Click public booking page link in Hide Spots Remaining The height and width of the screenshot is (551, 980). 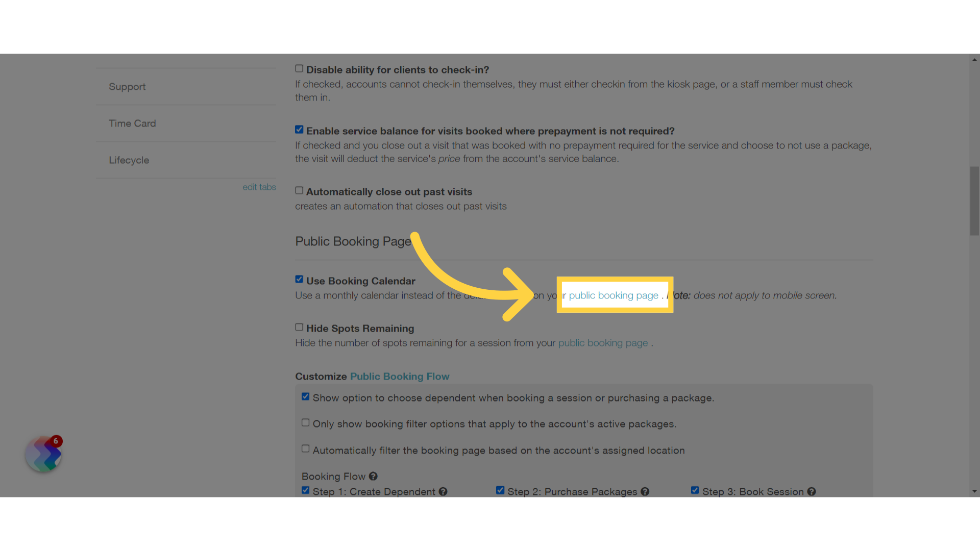tap(602, 343)
